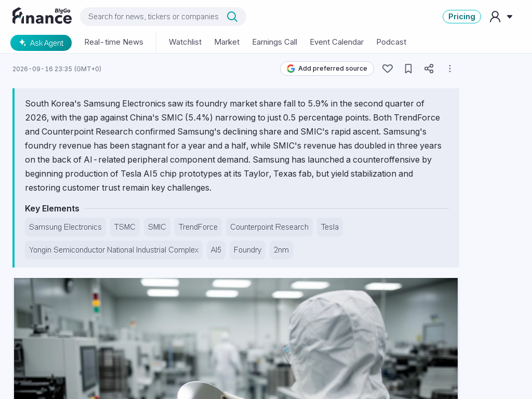Select the AI5 tag

[216, 250]
